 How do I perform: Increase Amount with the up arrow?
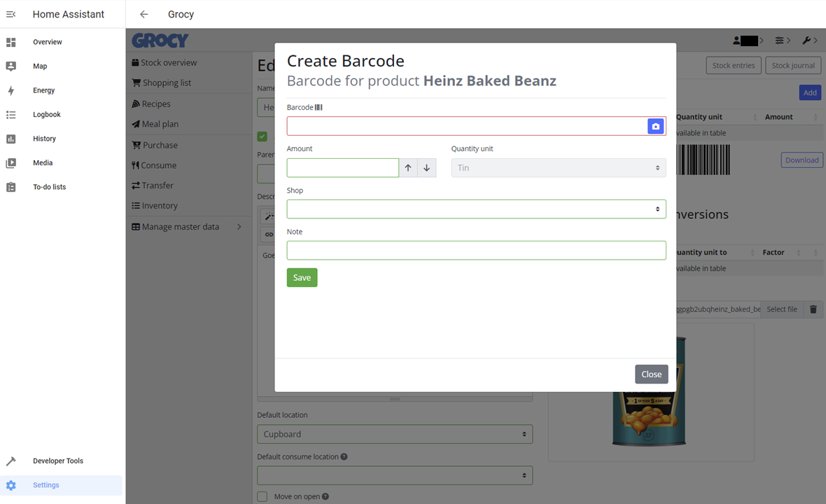pyautogui.click(x=408, y=168)
